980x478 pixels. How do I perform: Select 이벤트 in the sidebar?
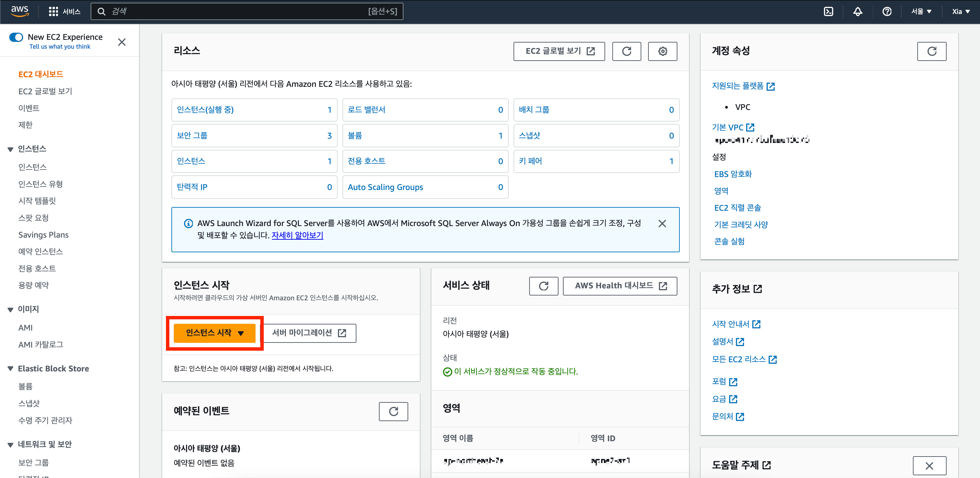pos(29,108)
